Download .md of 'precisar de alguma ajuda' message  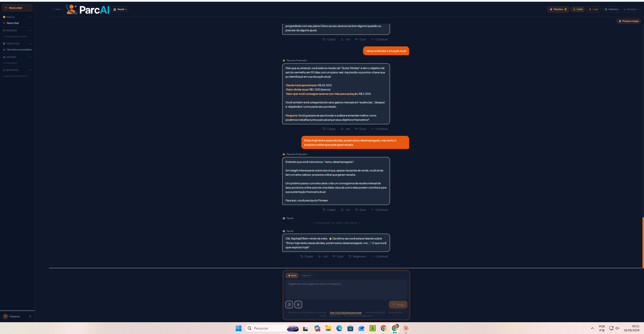tap(345, 39)
